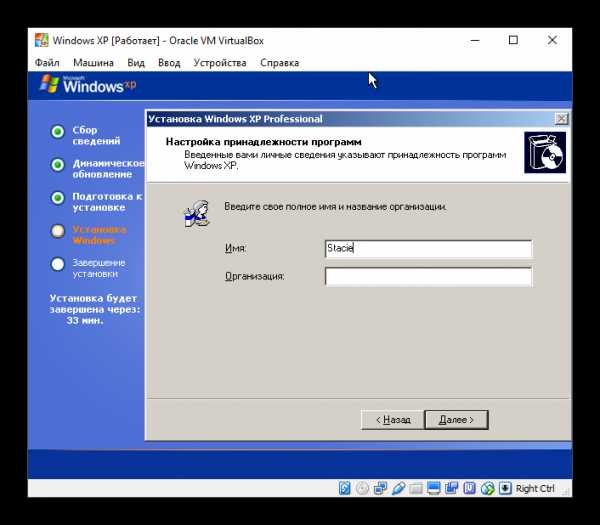Open the Устройства menu
600x525 pixels.
tap(220, 63)
